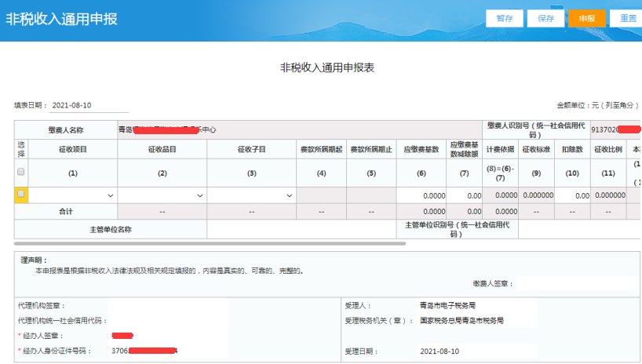642x364 pixels.
Task: Click the 费款所属期起 cell in data row
Action: tap(322, 195)
